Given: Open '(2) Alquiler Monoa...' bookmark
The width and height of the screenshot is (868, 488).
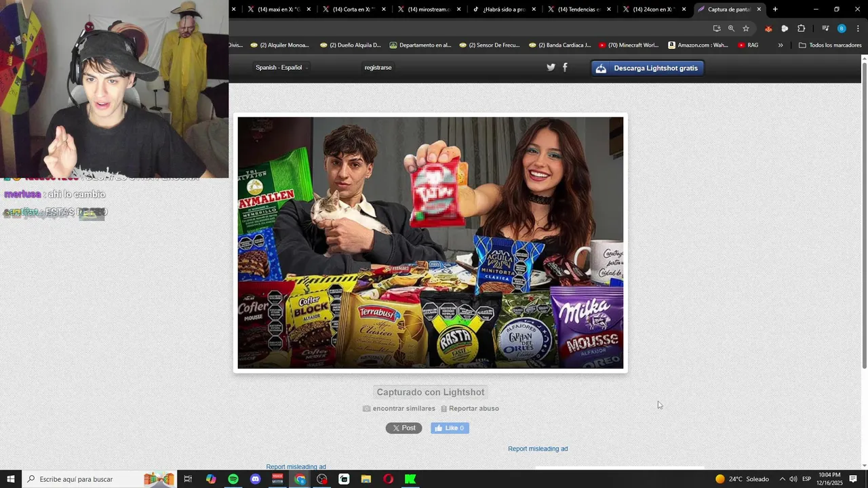Looking at the screenshot, I should click(279, 45).
